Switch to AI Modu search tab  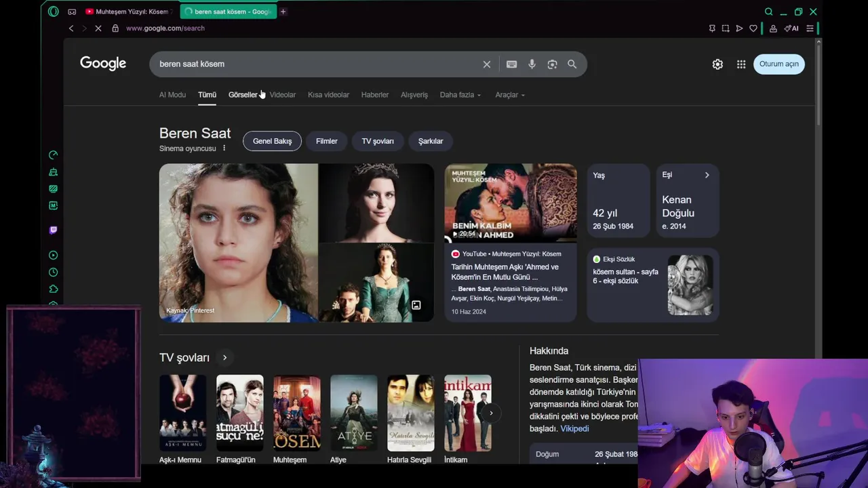pos(172,95)
